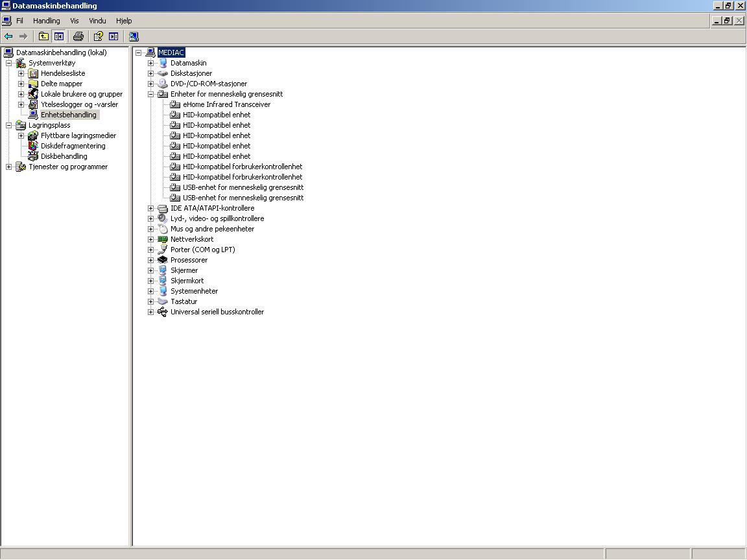Screen dimensions: 747x560
Task: Click the Diskdefragmentering icon in the left tree
Action: coord(33,146)
